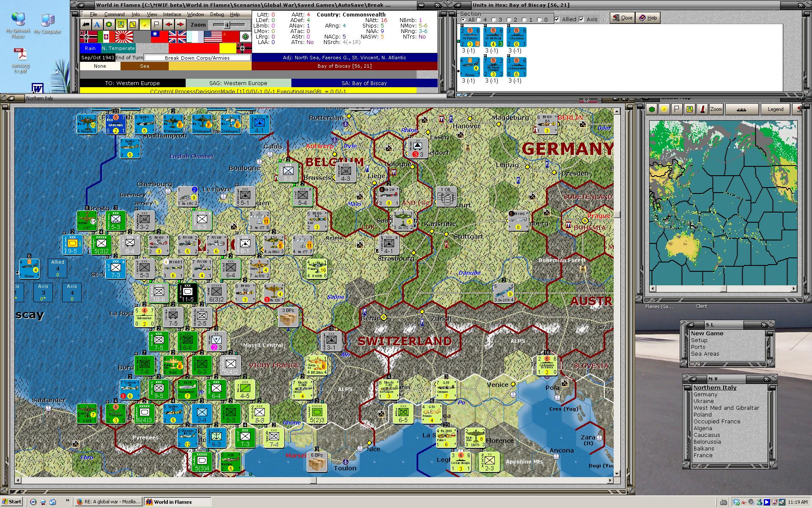Open the samsung tv.pdf desktop icon

[21, 61]
